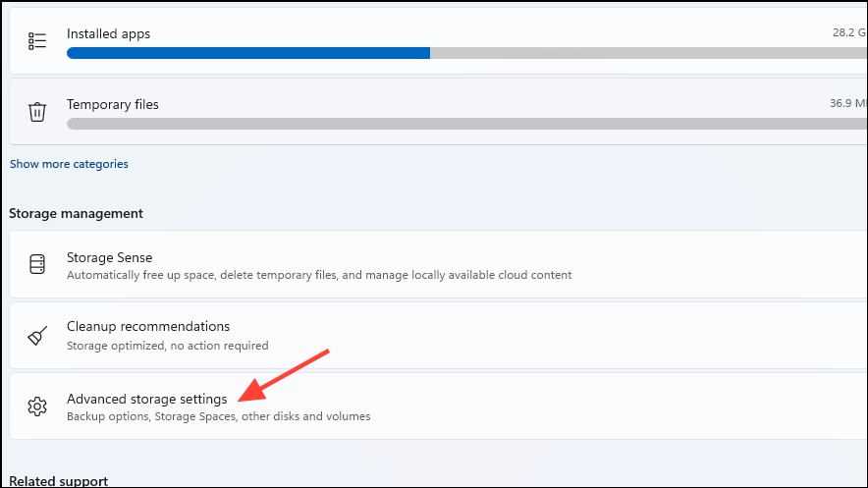Open Cleanup recommendations entry

click(438, 335)
